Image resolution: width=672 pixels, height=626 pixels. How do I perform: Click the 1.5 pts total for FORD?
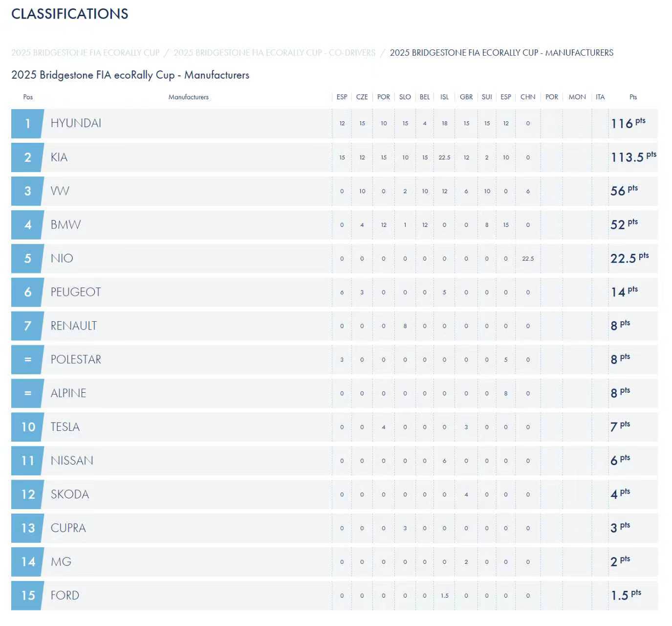pyautogui.click(x=626, y=595)
